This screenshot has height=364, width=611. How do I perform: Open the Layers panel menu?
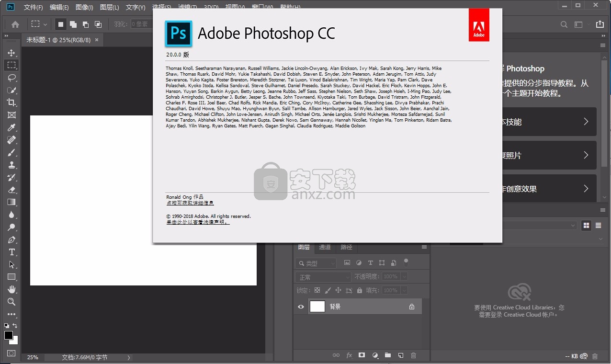click(424, 247)
